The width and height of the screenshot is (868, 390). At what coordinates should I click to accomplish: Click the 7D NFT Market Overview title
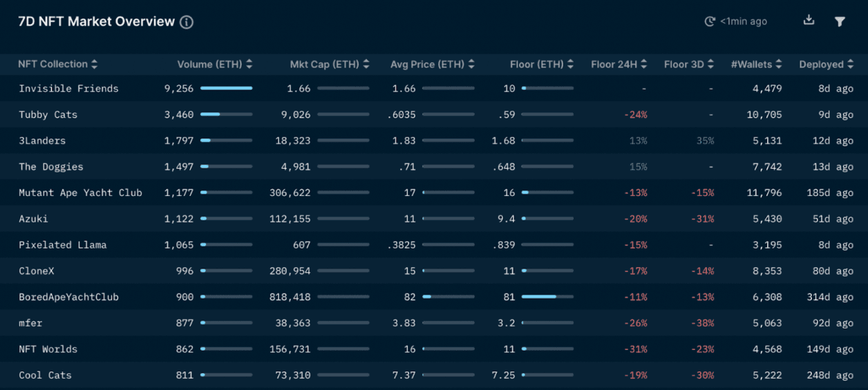[96, 21]
